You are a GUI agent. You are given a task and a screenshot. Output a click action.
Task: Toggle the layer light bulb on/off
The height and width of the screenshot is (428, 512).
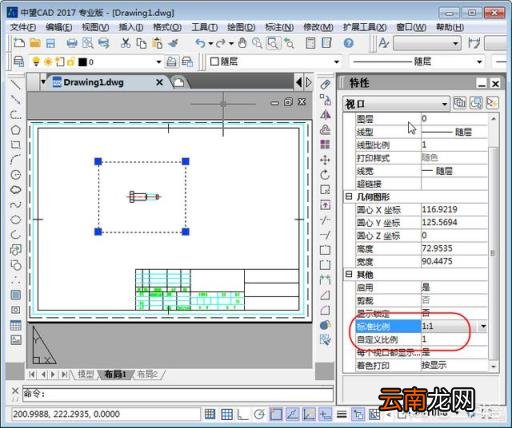[36, 62]
